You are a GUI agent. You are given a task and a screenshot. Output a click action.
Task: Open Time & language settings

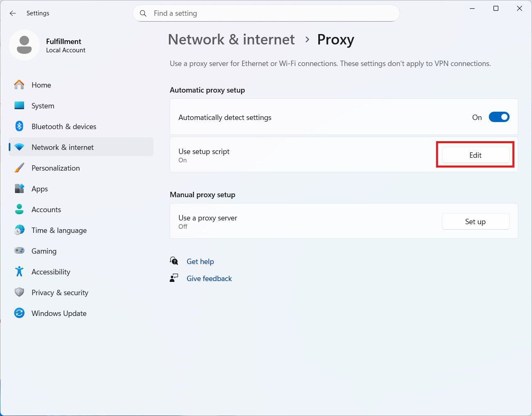(59, 230)
